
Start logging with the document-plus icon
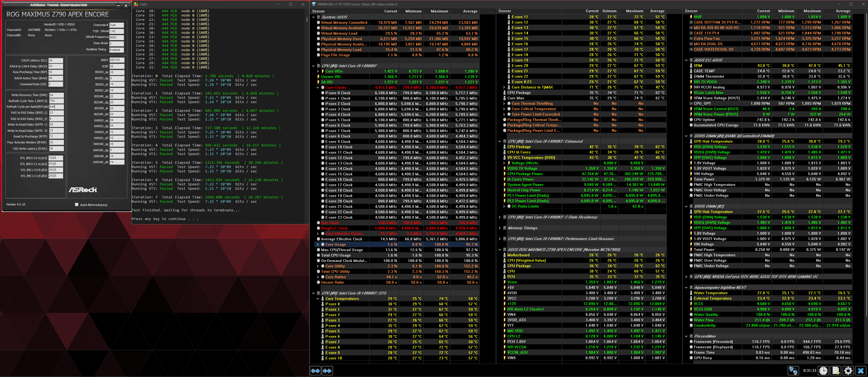pyautogui.click(x=836, y=371)
